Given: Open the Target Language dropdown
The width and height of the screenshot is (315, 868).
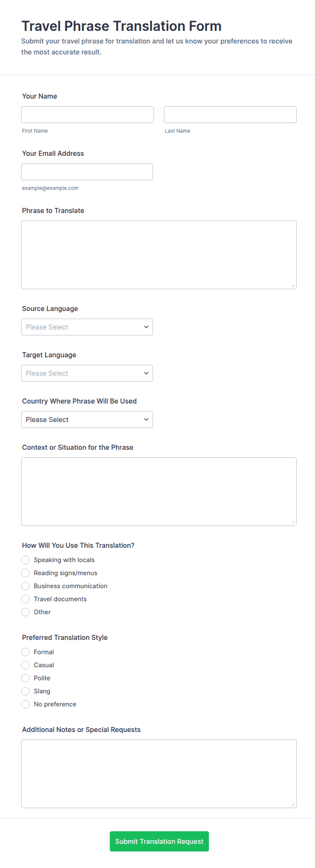Looking at the screenshot, I should (87, 373).
